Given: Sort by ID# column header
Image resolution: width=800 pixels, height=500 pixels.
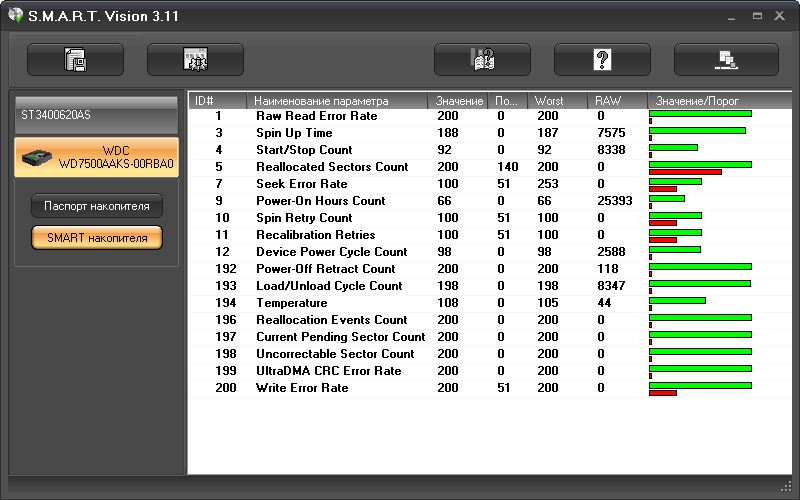Looking at the screenshot, I should click(218, 101).
